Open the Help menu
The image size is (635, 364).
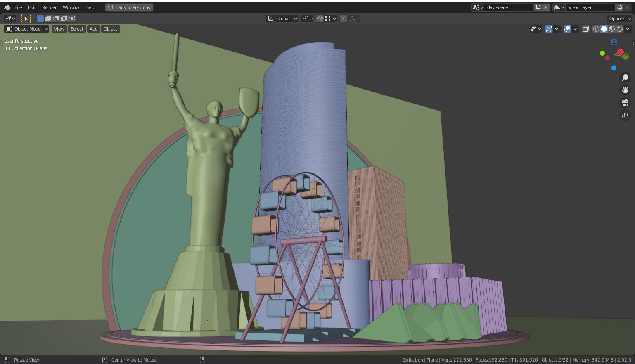coord(90,7)
